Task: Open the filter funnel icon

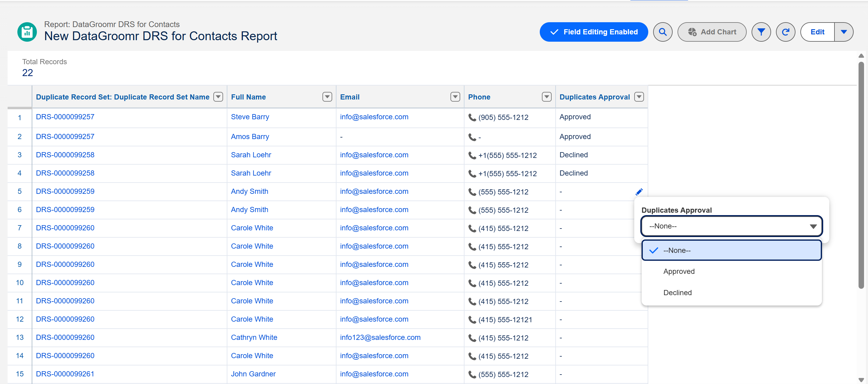Action: pyautogui.click(x=761, y=32)
